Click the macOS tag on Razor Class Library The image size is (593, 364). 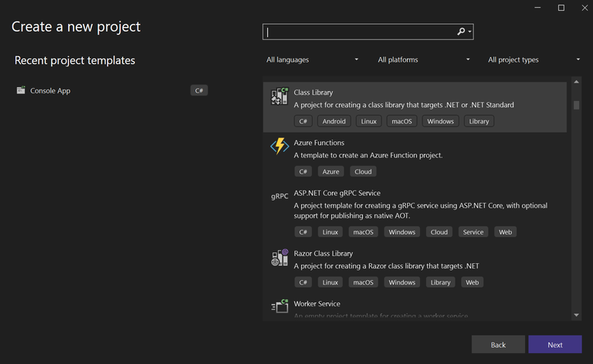point(363,282)
